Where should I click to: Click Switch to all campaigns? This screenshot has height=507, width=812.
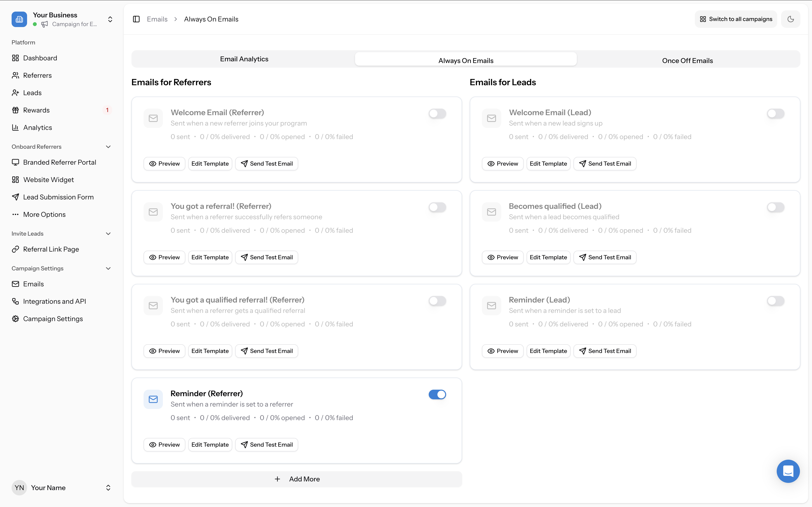(x=735, y=19)
